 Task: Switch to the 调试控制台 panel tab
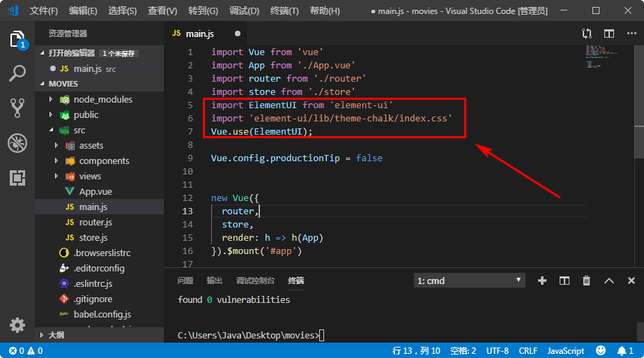[x=255, y=281]
